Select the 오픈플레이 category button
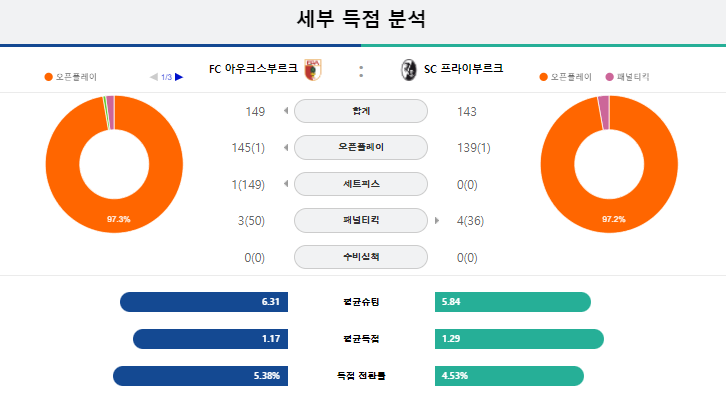Viewport: 726px width, 393px height. point(361,147)
